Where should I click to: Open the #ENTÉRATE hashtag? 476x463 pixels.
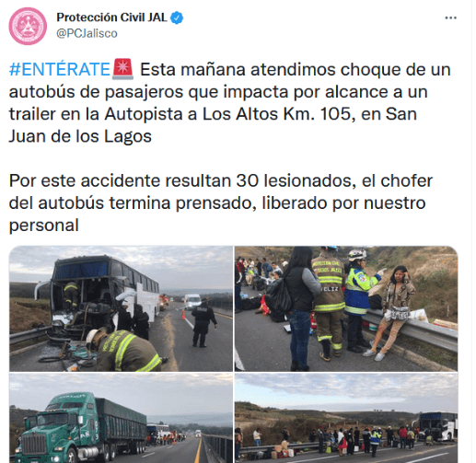(60, 69)
